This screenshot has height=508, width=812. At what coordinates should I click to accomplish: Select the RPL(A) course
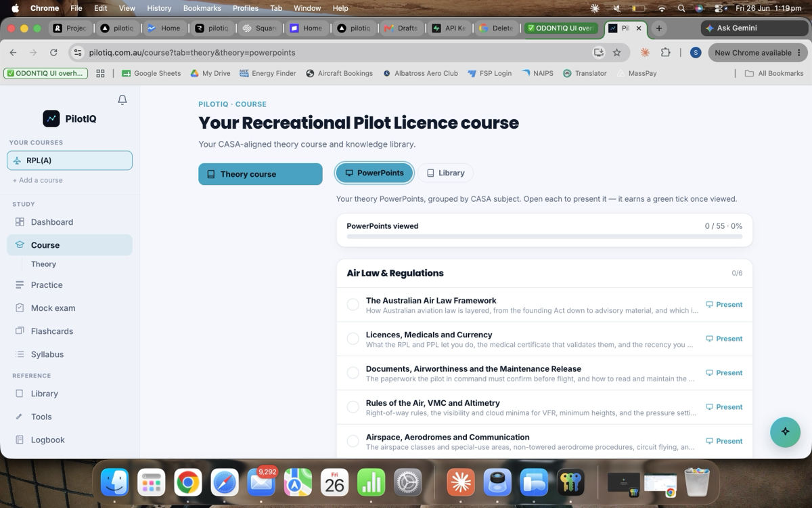point(70,161)
